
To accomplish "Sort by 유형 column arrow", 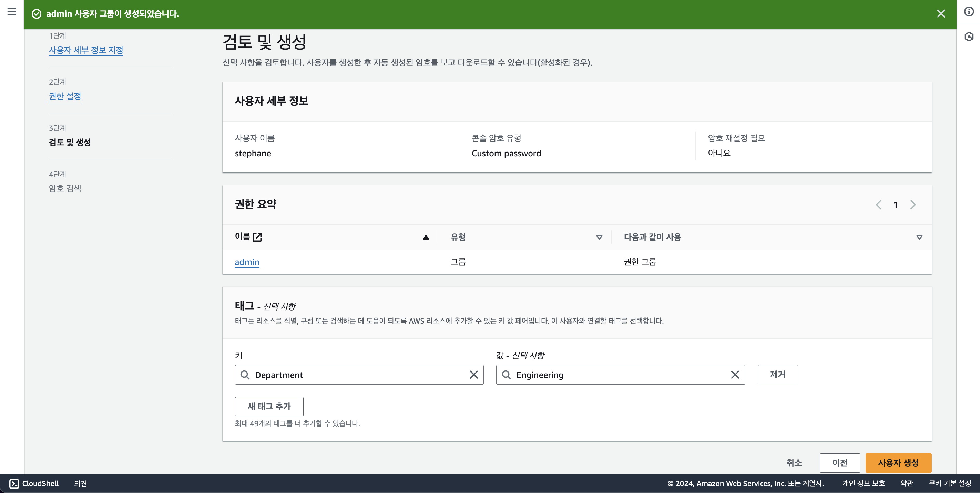I will [599, 238].
